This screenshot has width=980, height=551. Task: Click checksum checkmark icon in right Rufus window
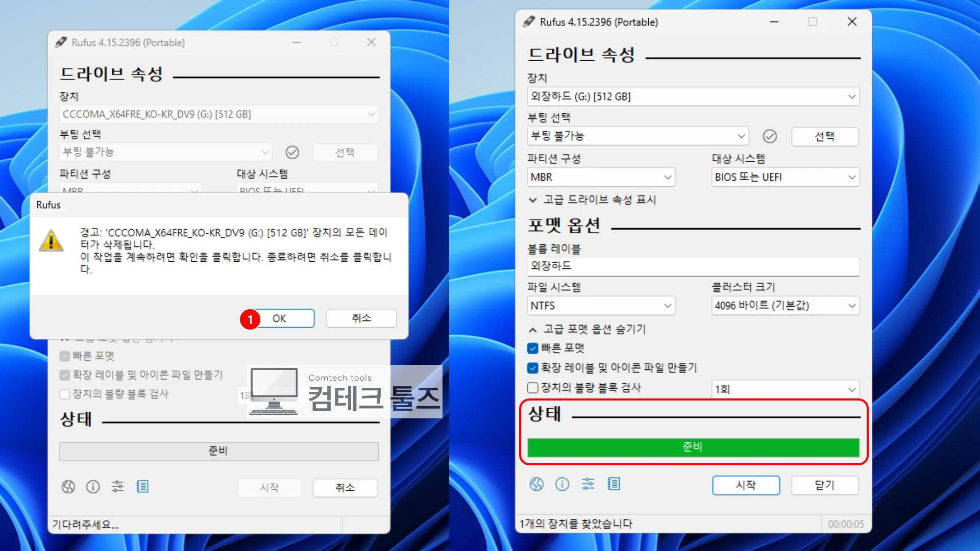tap(770, 136)
